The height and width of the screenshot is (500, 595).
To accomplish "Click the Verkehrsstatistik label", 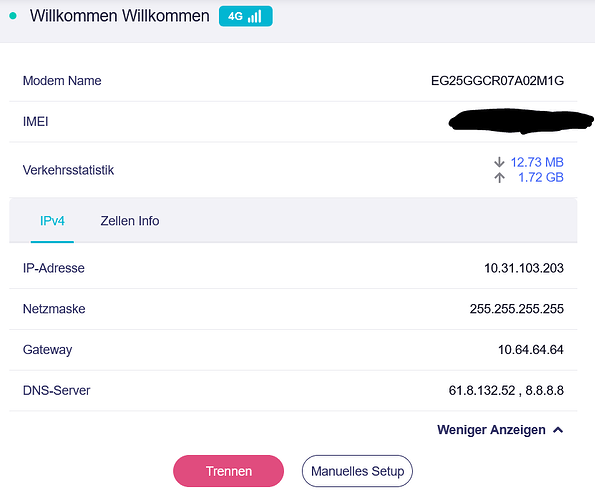I will point(68,170).
